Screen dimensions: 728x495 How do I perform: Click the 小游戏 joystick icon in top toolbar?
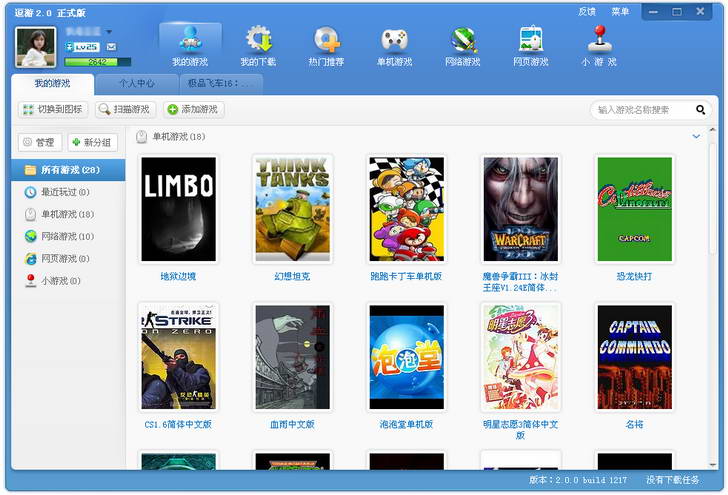[599, 45]
